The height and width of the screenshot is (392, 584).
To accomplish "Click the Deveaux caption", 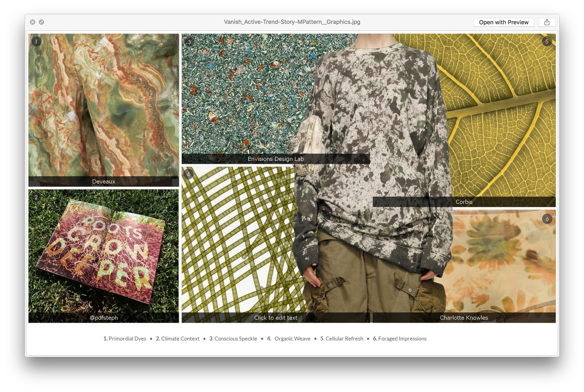I will [x=103, y=182].
